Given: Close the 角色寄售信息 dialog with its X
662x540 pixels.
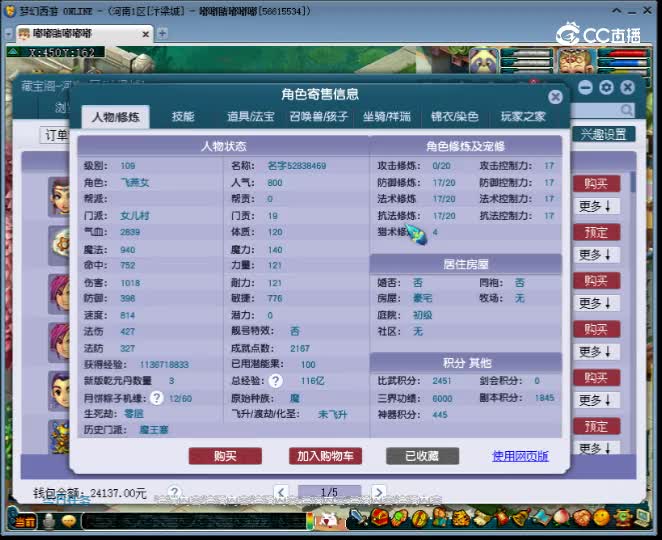Looking at the screenshot, I should [x=555, y=97].
